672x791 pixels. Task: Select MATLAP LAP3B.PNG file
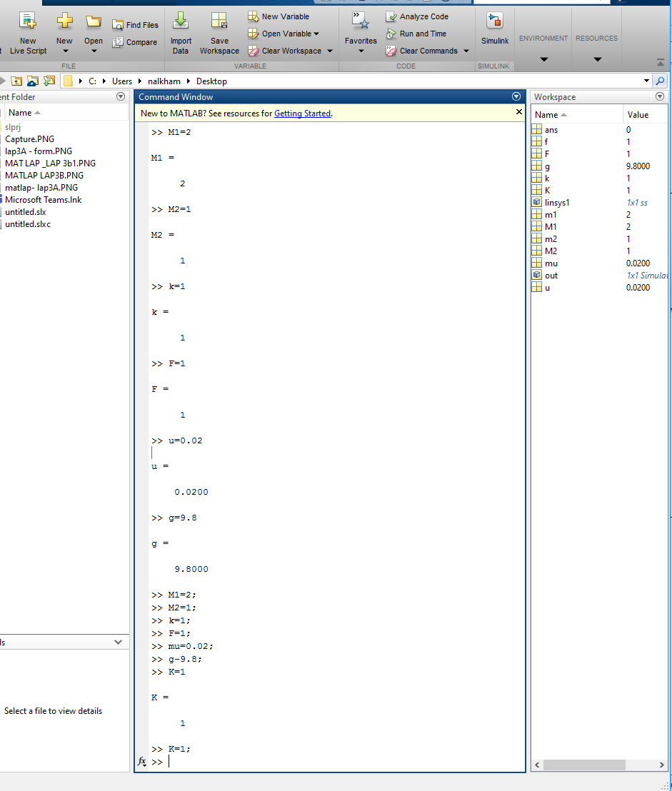click(44, 176)
